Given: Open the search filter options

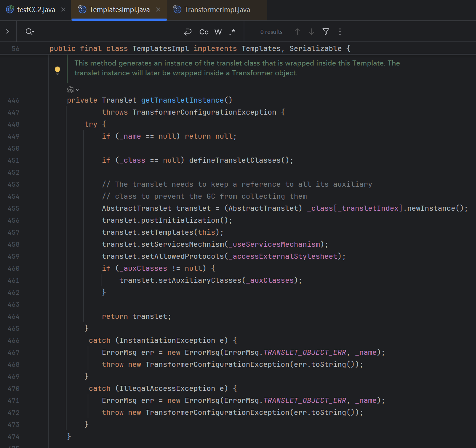Looking at the screenshot, I should pos(326,32).
